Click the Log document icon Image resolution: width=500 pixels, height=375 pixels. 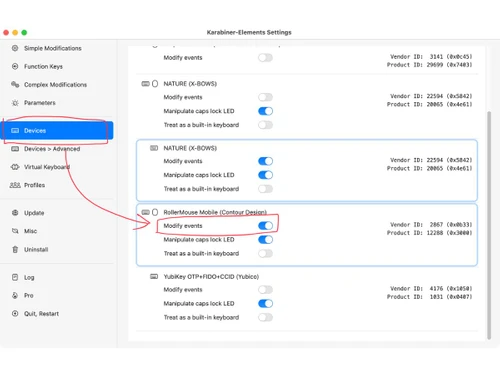point(15,277)
